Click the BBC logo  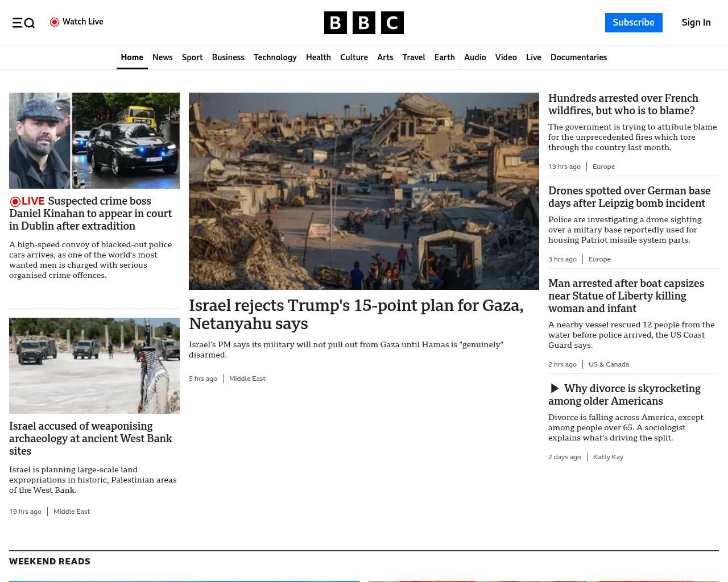coord(364,23)
